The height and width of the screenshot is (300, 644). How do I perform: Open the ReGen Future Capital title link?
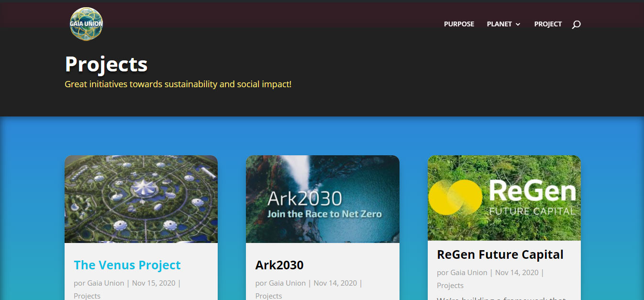[x=500, y=254]
